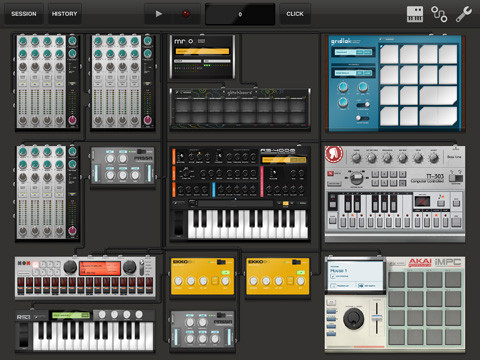Rotate the mode dial on TT-303
Image resolution: width=480 pixels, height=360 pixels.
(x=356, y=178)
